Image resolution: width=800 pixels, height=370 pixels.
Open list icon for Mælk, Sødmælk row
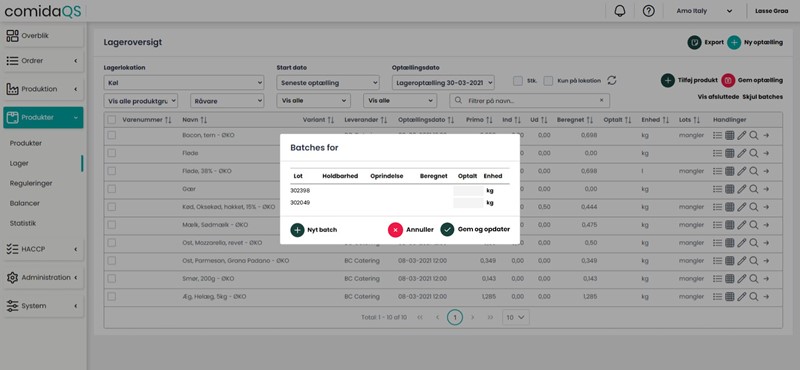point(717,225)
